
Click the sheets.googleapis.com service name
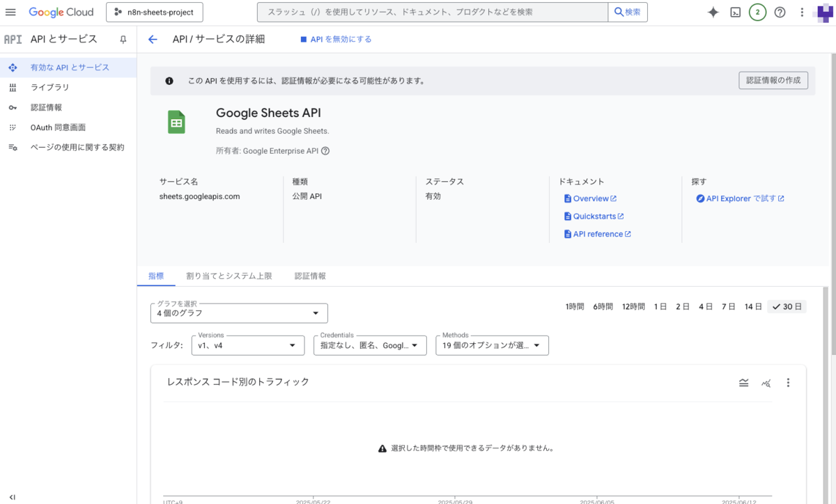point(199,196)
